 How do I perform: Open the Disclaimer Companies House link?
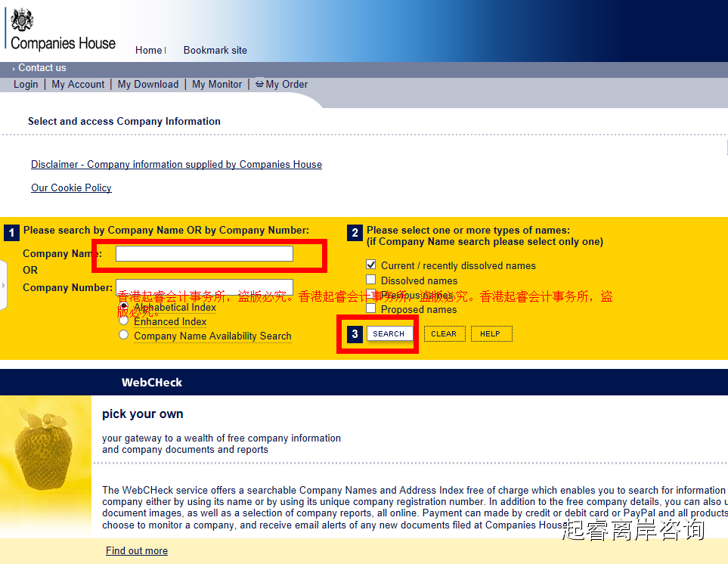(176, 164)
